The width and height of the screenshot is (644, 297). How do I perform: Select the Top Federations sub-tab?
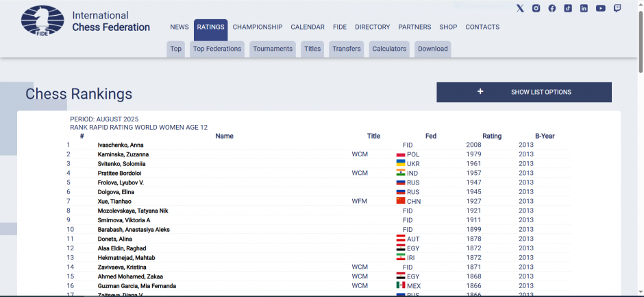point(217,49)
